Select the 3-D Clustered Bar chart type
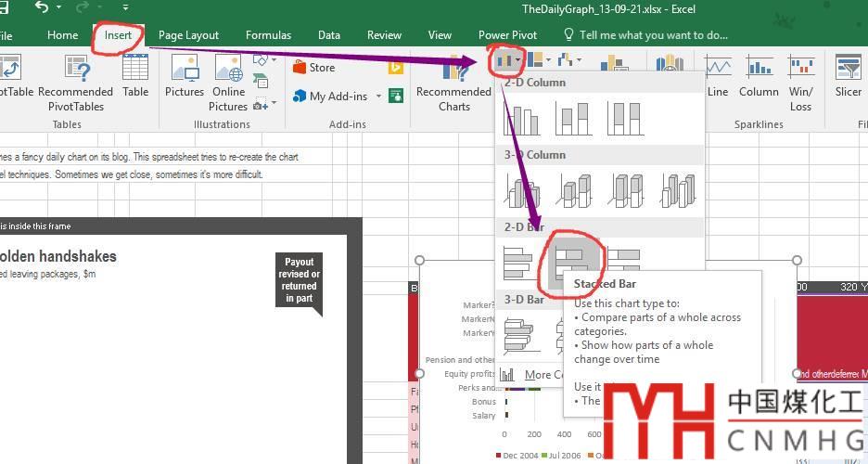 click(x=521, y=336)
